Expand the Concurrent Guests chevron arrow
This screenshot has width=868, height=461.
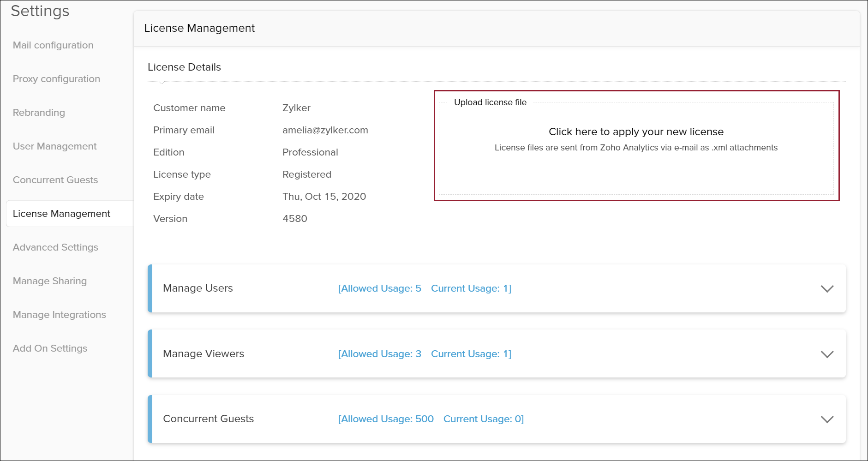click(827, 419)
